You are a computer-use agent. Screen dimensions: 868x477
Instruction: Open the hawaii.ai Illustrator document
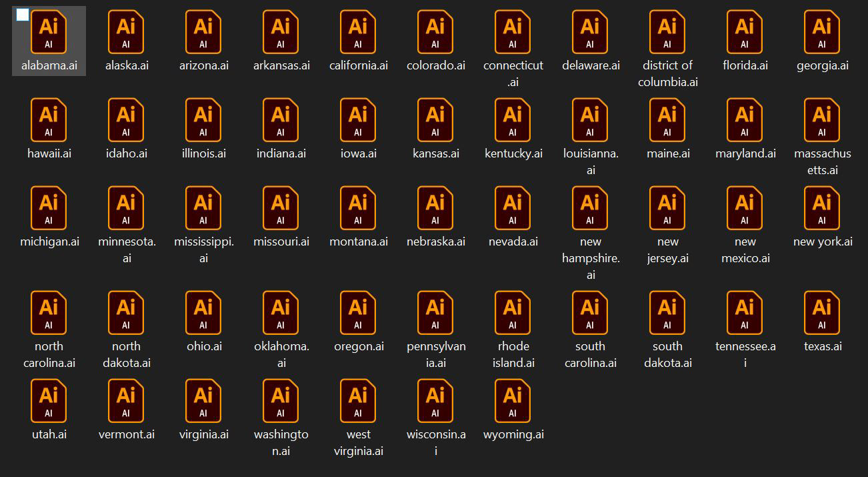(49, 120)
